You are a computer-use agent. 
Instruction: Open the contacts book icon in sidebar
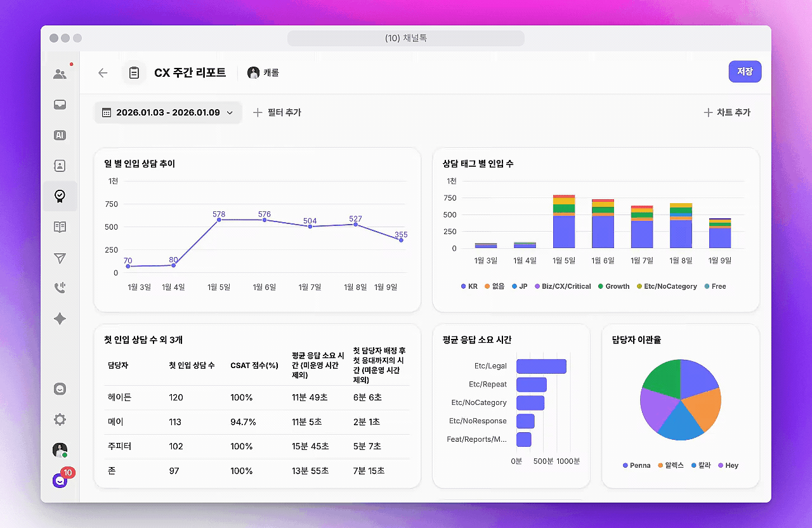(x=60, y=166)
